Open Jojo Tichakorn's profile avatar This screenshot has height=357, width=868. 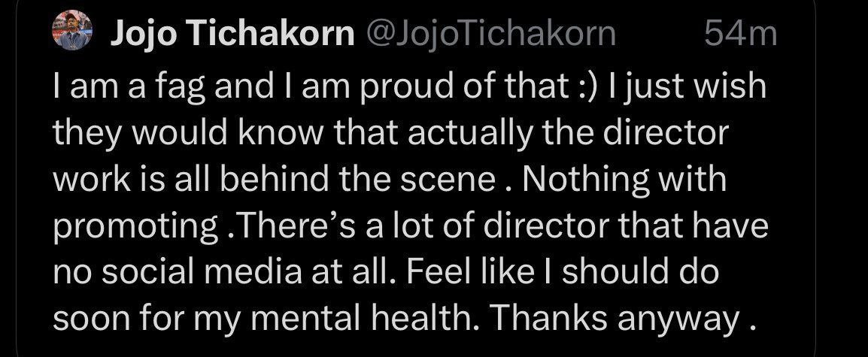click(72, 35)
